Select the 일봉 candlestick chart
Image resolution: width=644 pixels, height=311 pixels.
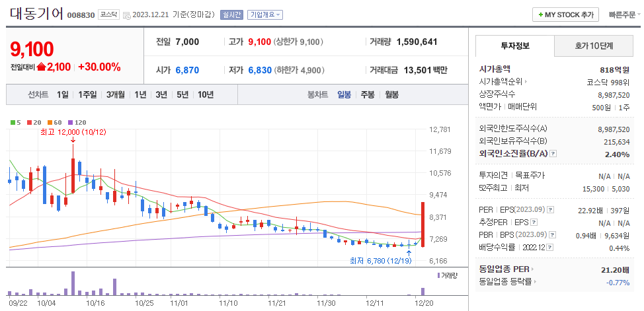coord(344,95)
